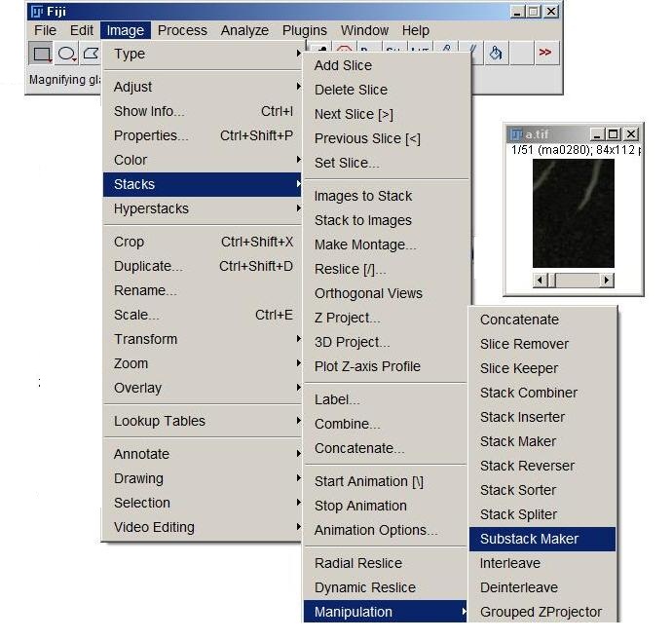Select Slice Remover
This screenshot has width=672, height=640.
[542, 344]
